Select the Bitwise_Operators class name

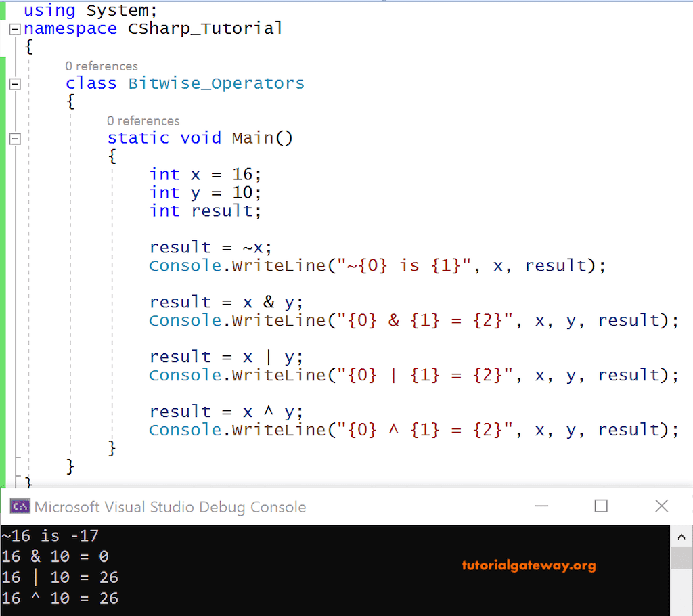pos(216,83)
